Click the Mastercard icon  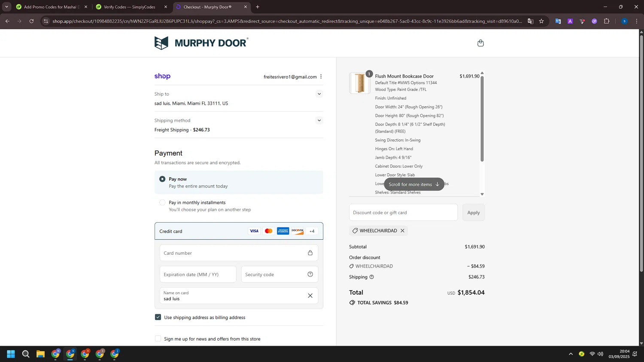[x=269, y=231]
